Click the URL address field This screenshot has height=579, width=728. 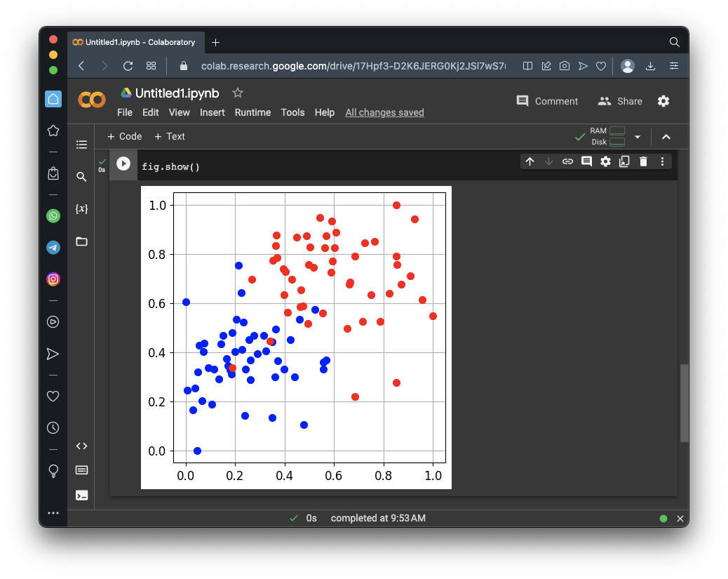[x=353, y=66]
